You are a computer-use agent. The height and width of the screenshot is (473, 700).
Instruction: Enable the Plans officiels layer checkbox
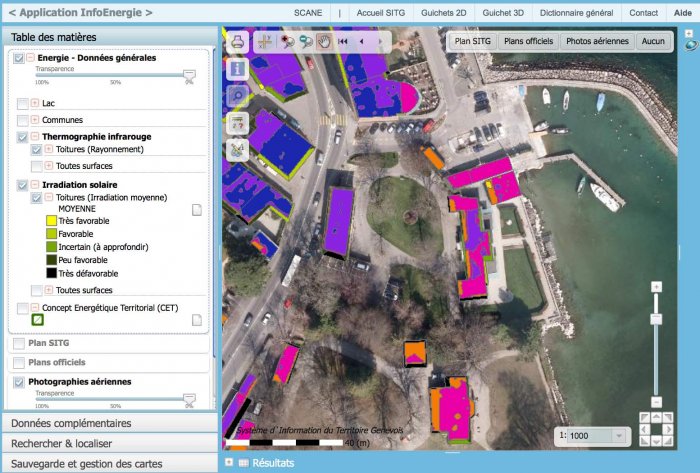coord(19,362)
